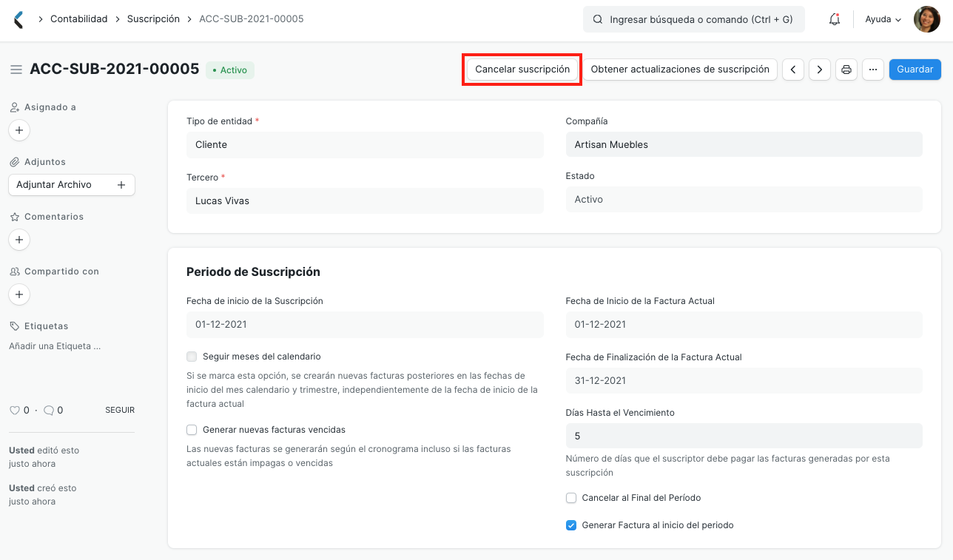Like the document heart icon
The height and width of the screenshot is (560, 953).
[x=14, y=410]
